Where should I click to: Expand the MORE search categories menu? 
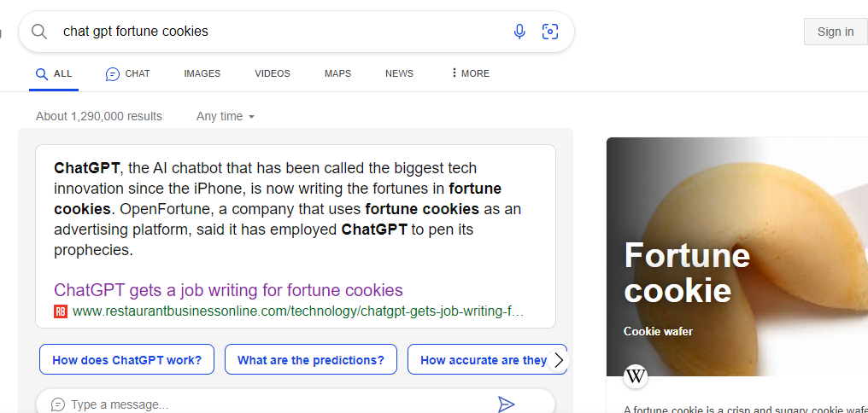(x=471, y=73)
